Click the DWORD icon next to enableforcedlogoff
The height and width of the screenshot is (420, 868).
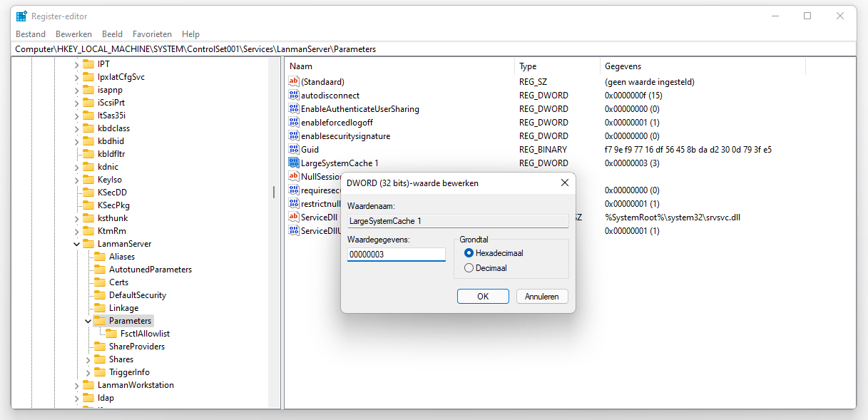pyautogui.click(x=293, y=122)
